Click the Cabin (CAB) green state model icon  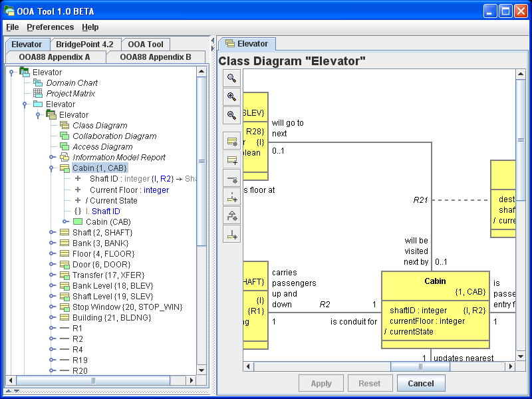[x=78, y=221]
